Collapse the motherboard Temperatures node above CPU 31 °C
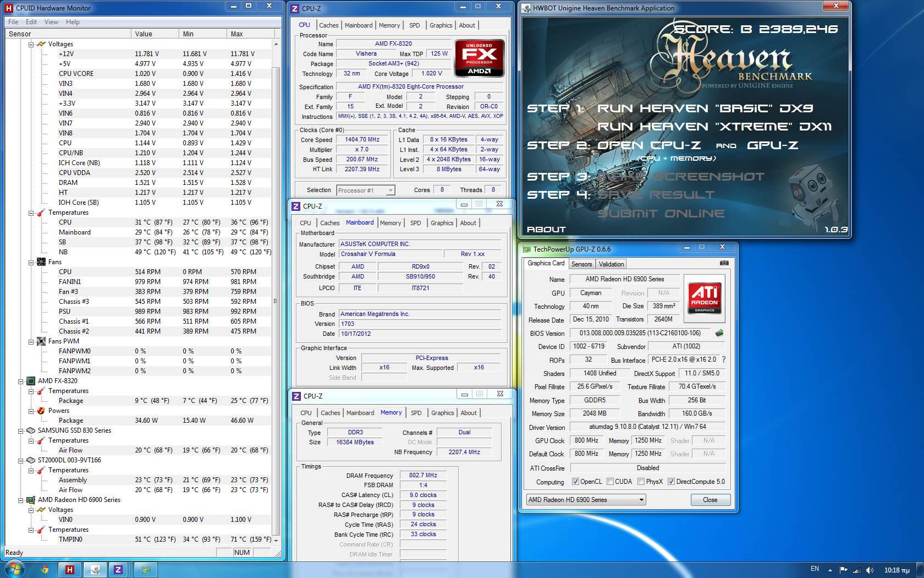 pyautogui.click(x=31, y=212)
